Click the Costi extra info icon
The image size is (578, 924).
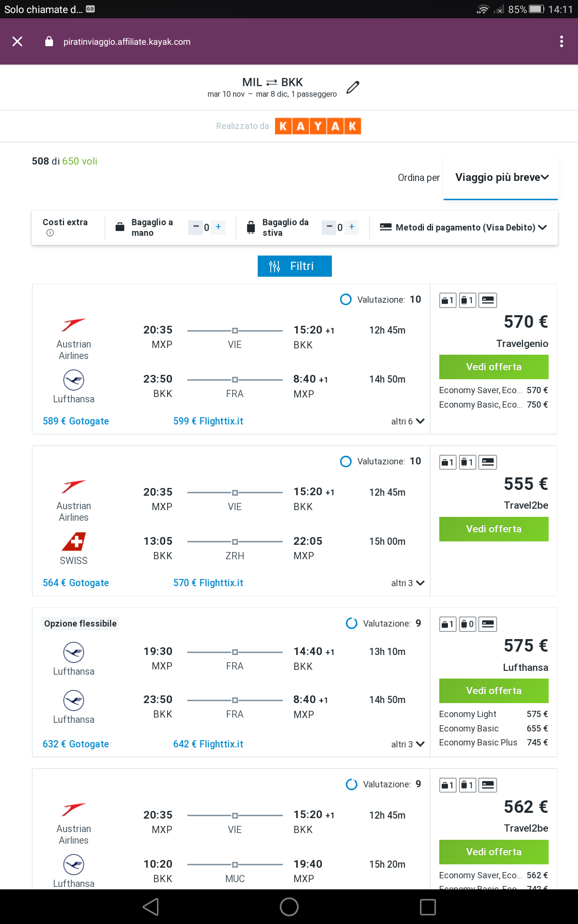click(50, 233)
